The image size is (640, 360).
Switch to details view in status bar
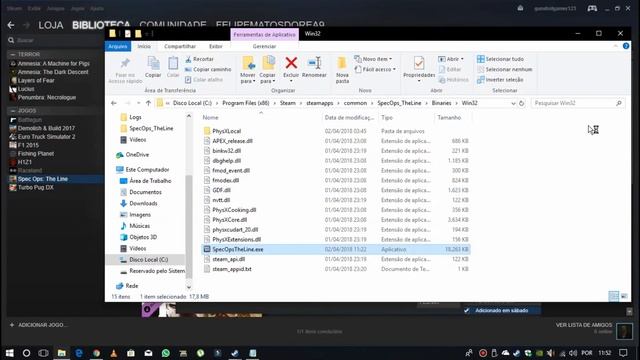[613, 296]
